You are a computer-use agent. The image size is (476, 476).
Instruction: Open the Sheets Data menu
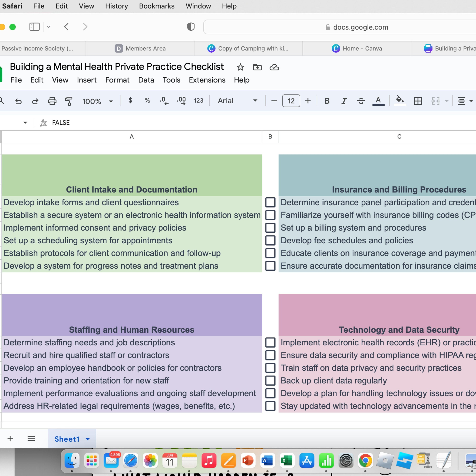[146, 80]
